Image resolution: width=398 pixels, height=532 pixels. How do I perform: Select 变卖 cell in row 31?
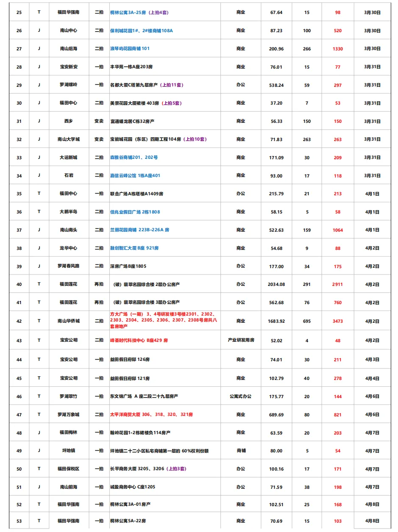(x=99, y=121)
